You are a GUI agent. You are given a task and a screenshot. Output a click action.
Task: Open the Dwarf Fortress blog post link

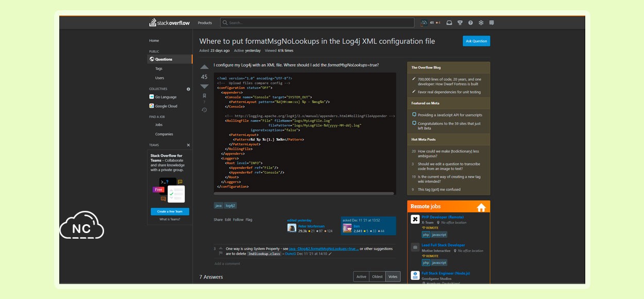pyautogui.click(x=448, y=81)
